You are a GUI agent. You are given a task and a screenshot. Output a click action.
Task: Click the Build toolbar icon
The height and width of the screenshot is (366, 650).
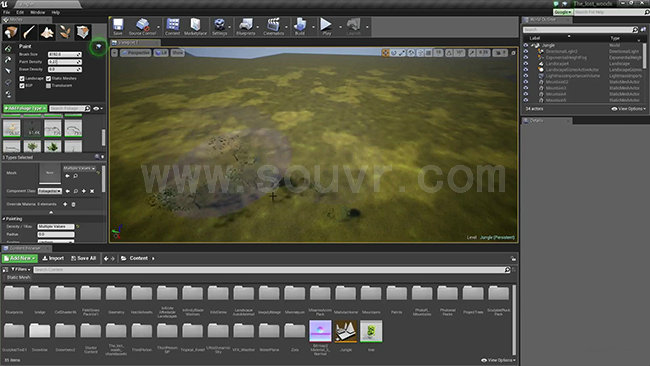[x=300, y=27]
